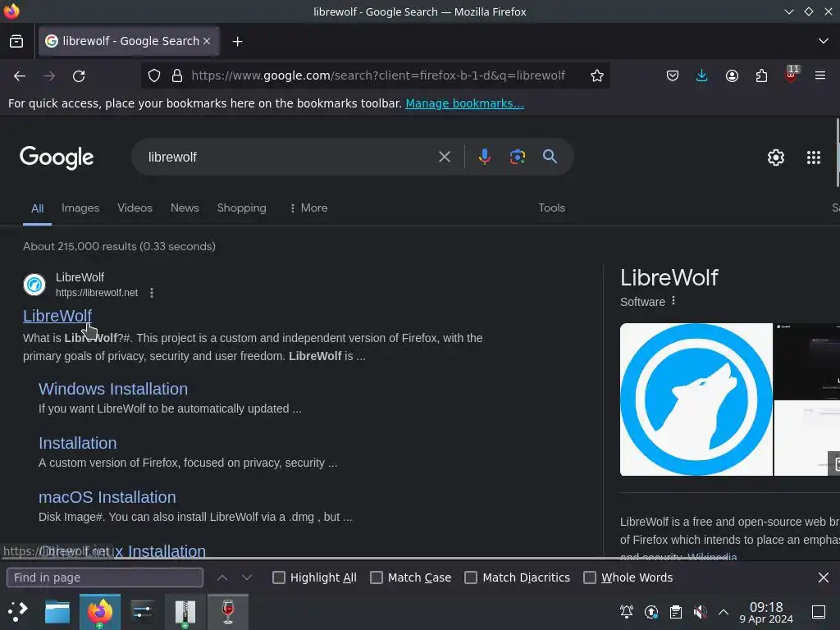Open the archive manager taskbar icon

click(x=185, y=612)
